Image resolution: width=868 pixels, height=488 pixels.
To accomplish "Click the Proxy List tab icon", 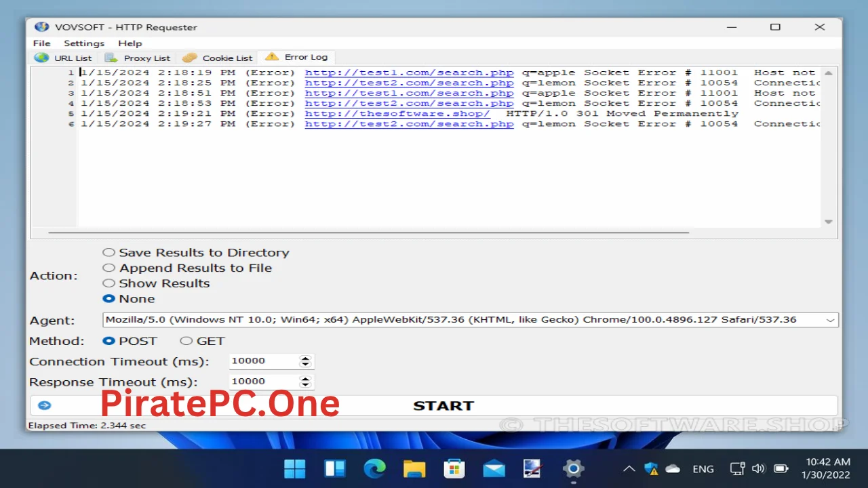I will (111, 58).
